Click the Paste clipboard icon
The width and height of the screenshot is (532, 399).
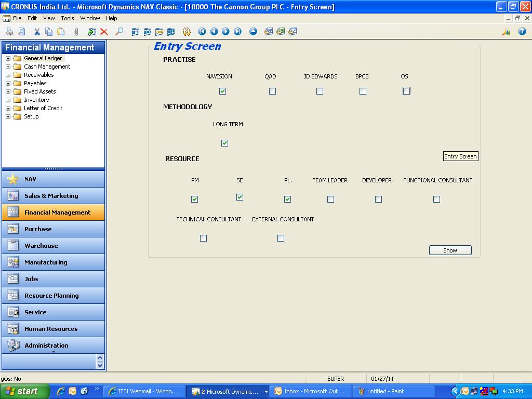[x=61, y=32]
